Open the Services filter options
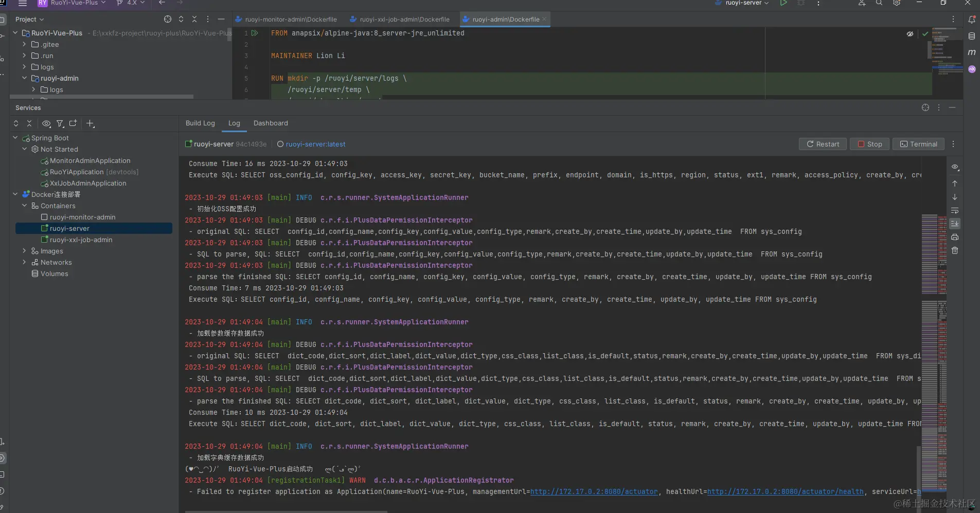Image resolution: width=980 pixels, height=513 pixels. point(60,123)
